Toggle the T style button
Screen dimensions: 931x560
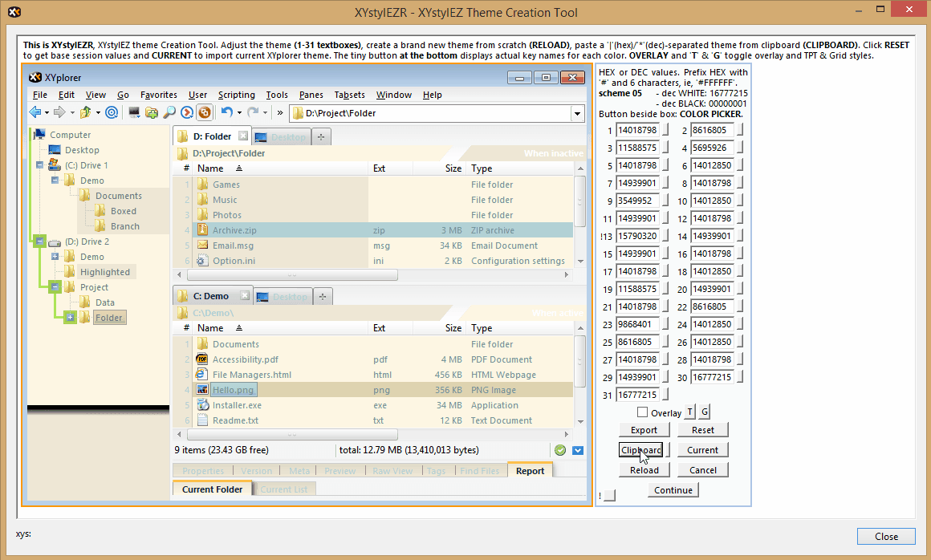pyautogui.click(x=690, y=412)
